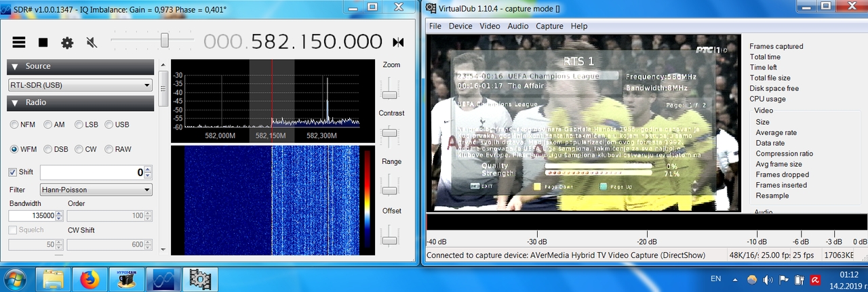
Task: Click the EN language indicator
Action: point(715,278)
